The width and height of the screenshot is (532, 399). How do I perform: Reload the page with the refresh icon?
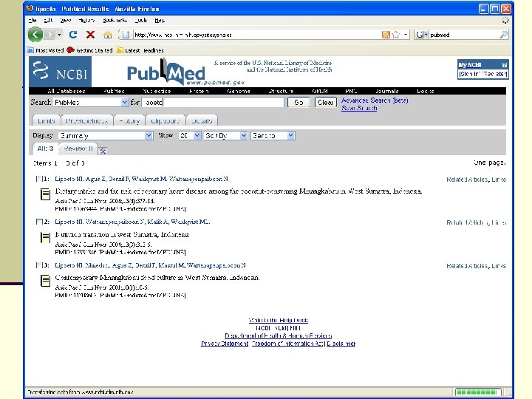pyautogui.click(x=73, y=35)
